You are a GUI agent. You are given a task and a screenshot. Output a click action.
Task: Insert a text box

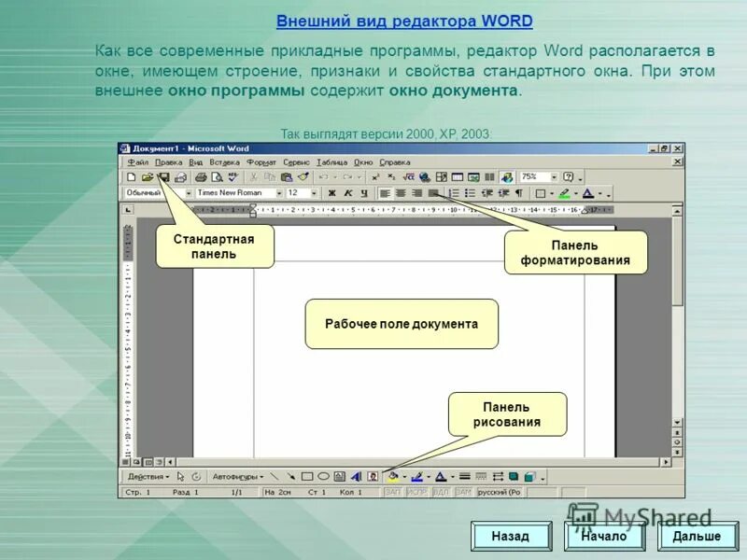340,476
